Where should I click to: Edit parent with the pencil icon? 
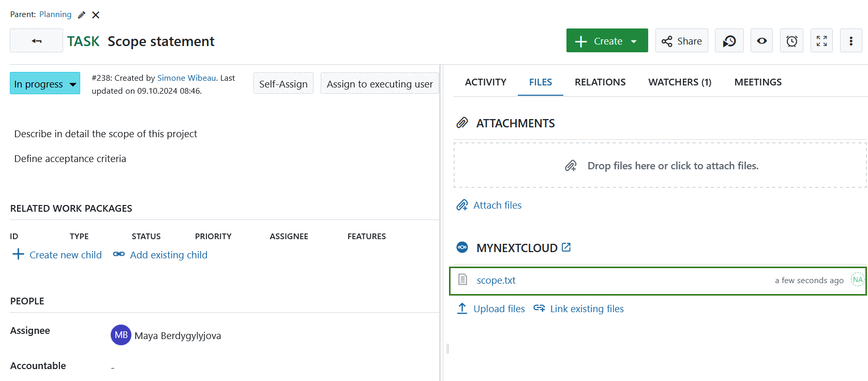pyautogui.click(x=81, y=15)
